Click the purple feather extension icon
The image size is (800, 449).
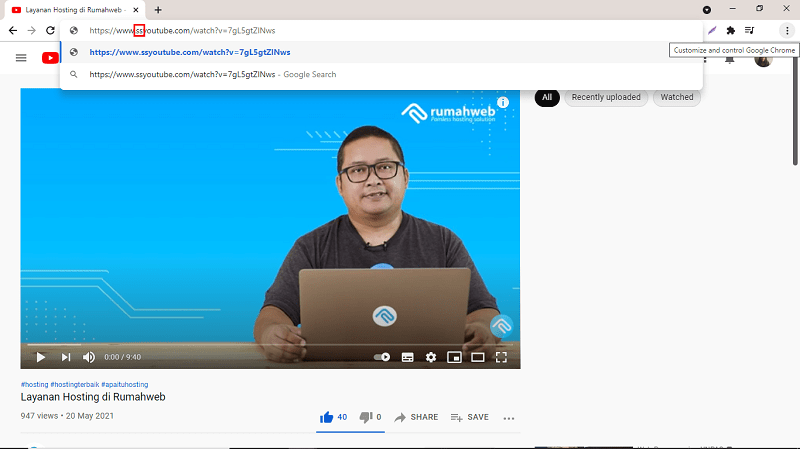click(x=712, y=31)
